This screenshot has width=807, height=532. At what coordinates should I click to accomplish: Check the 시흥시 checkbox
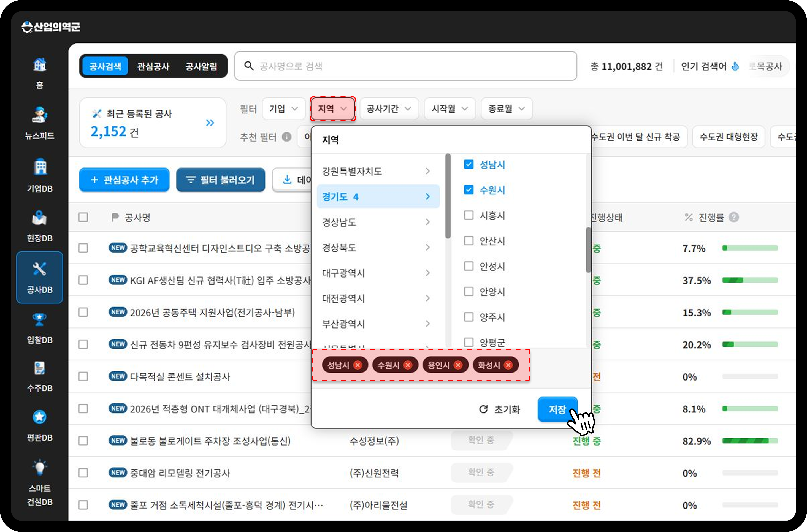coord(469,215)
